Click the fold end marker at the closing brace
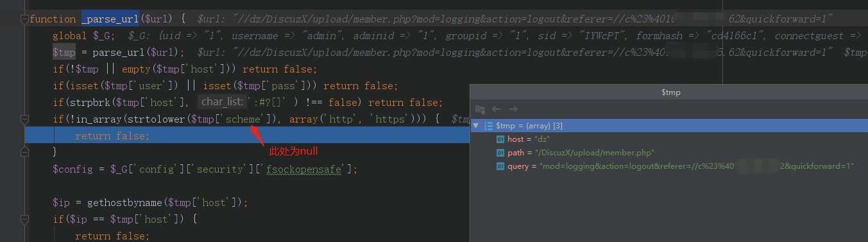The image size is (868, 242). click(24, 153)
